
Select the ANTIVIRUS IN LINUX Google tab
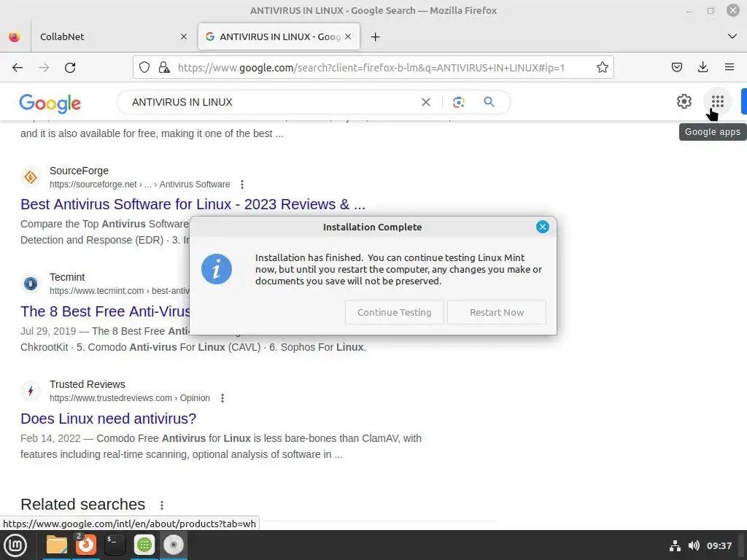click(x=279, y=36)
